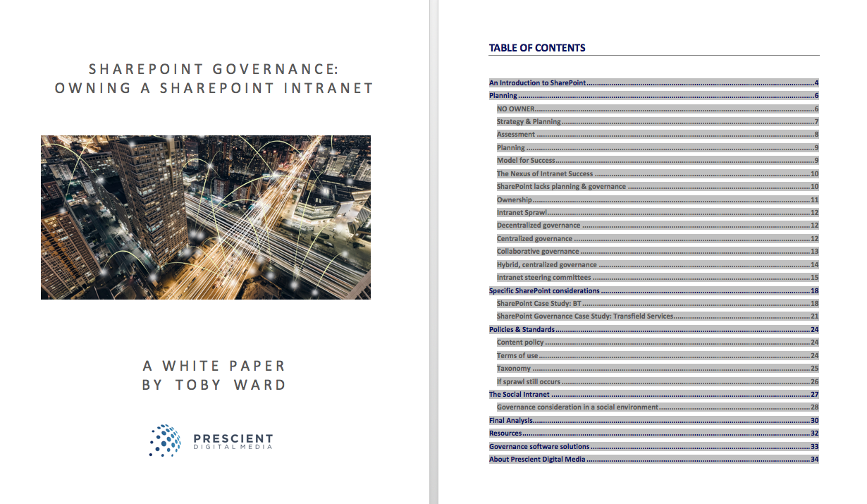Select 'Taxonomy' contents entry
Screen dimensions: 867x504
click(657, 368)
